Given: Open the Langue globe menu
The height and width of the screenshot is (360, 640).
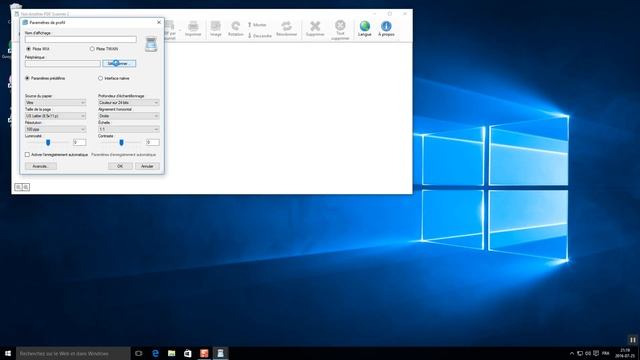Looking at the screenshot, I should coord(364,27).
